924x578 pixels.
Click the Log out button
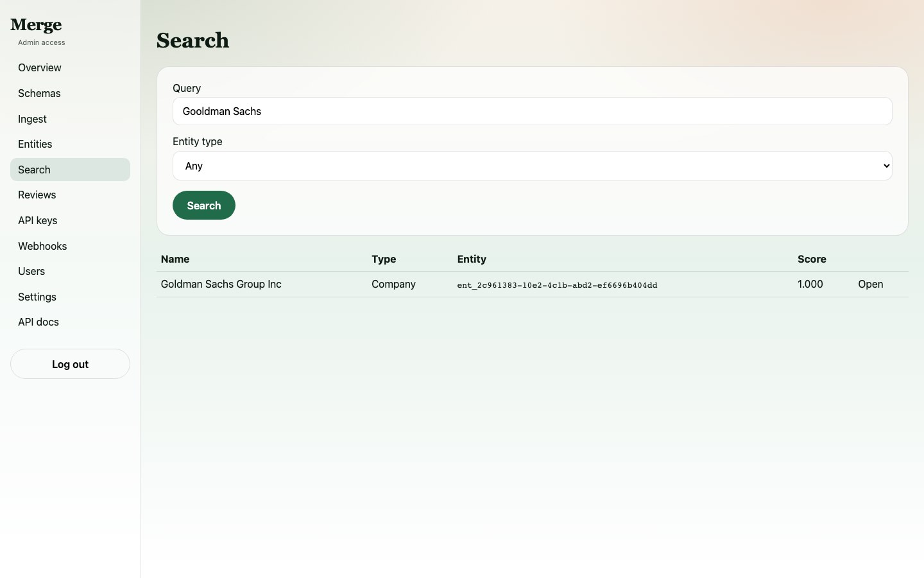coord(70,364)
